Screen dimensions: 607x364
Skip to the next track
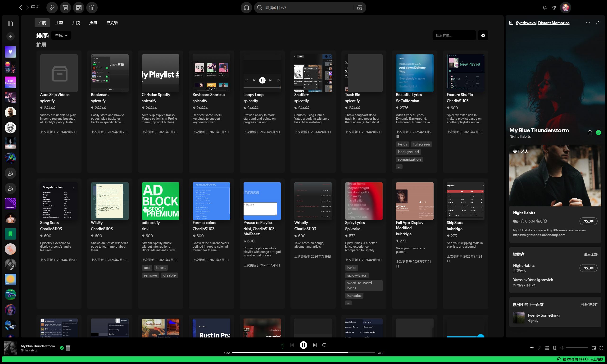coord(315,345)
